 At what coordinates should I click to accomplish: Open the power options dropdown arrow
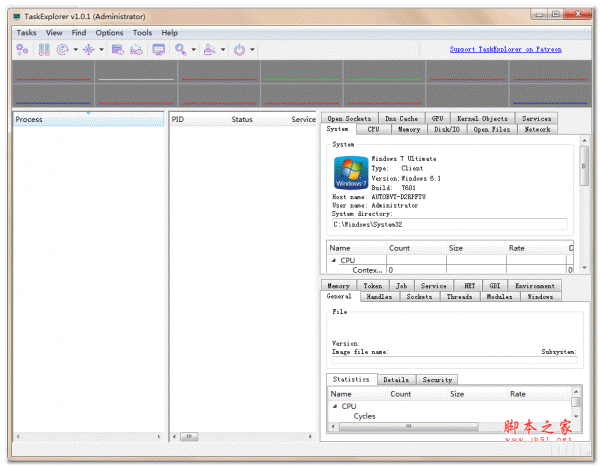click(x=253, y=50)
